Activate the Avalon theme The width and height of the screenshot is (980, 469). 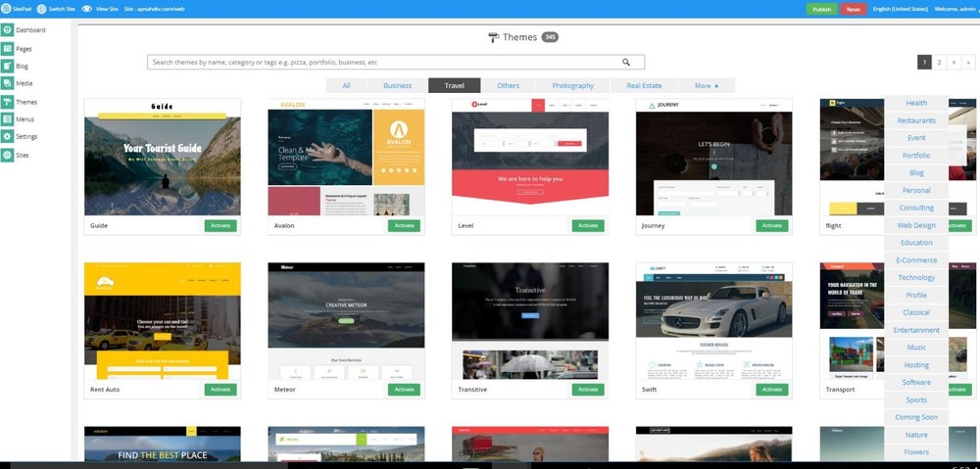tap(404, 225)
